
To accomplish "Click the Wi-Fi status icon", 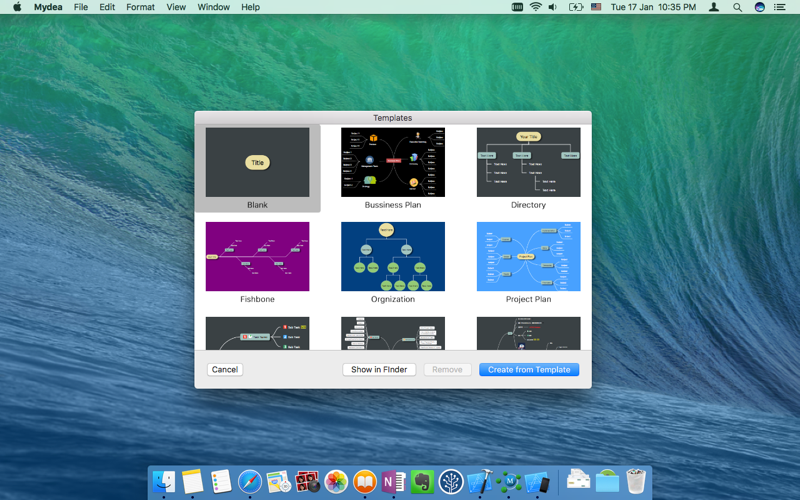I will tap(535, 7).
